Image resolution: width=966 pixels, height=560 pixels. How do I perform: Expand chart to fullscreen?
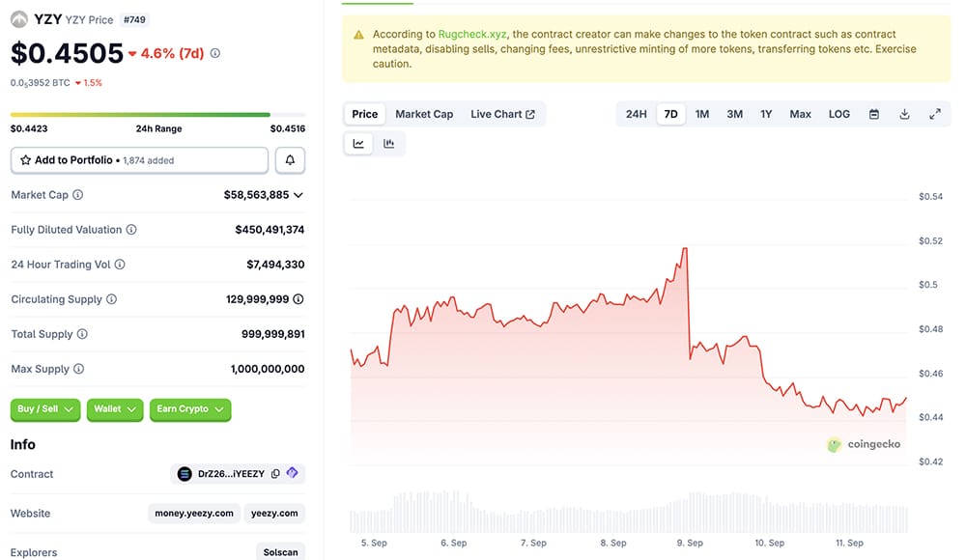[935, 114]
